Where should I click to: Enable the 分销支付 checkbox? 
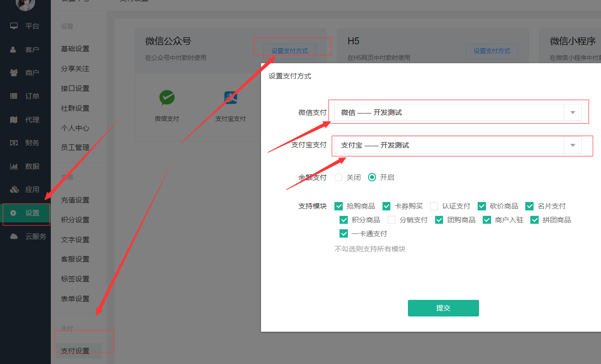(x=392, y=220)
